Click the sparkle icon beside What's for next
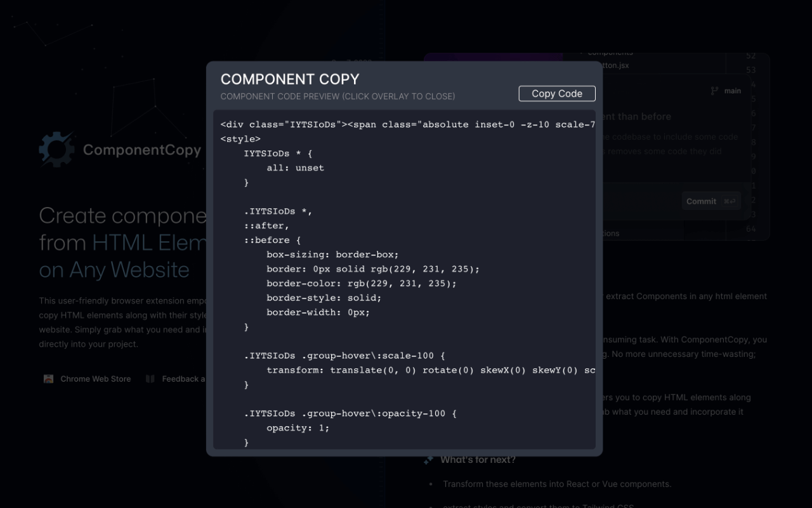Screen dimensions: 812x508 [429, 460]
